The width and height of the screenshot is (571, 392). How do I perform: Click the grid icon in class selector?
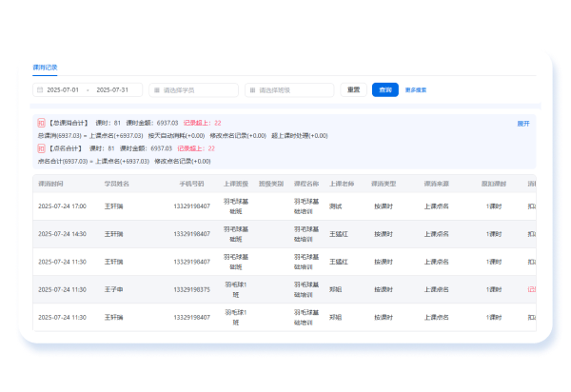(x=252, y=90)
